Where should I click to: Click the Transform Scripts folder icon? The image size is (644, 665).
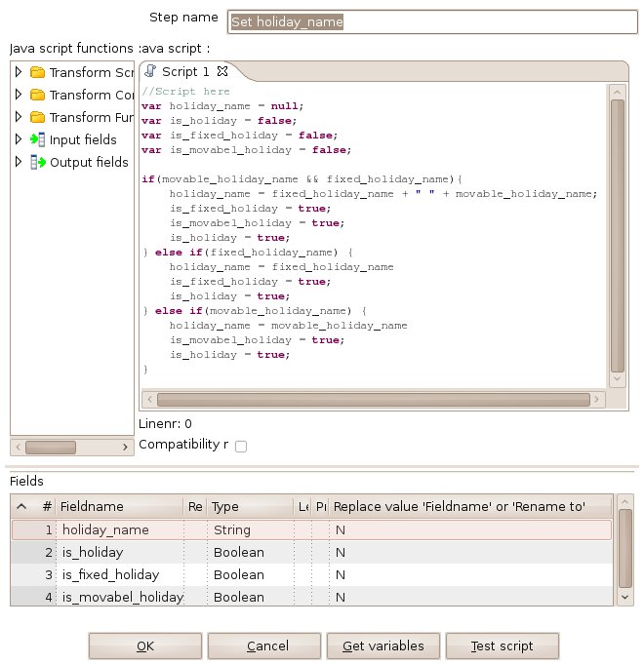pos(37,72)
